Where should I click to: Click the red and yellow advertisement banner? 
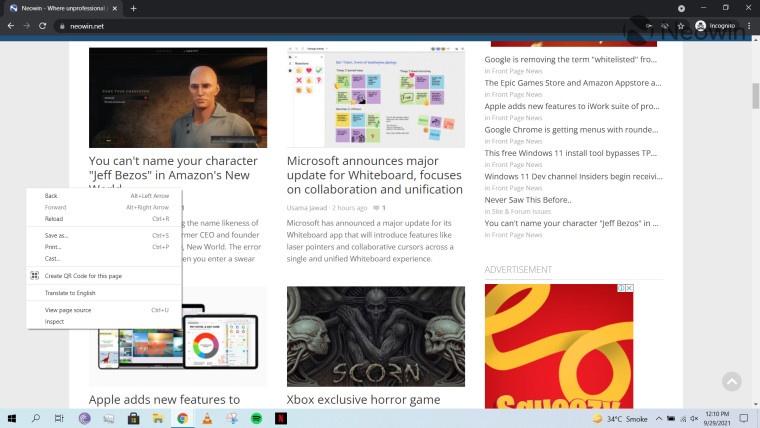click(x=559, y=346)
